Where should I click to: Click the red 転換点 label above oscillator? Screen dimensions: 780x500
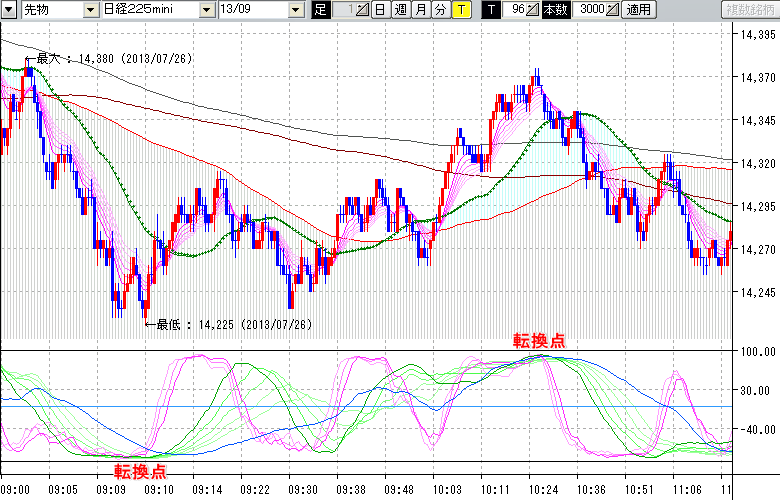click(x=538, y=341)
